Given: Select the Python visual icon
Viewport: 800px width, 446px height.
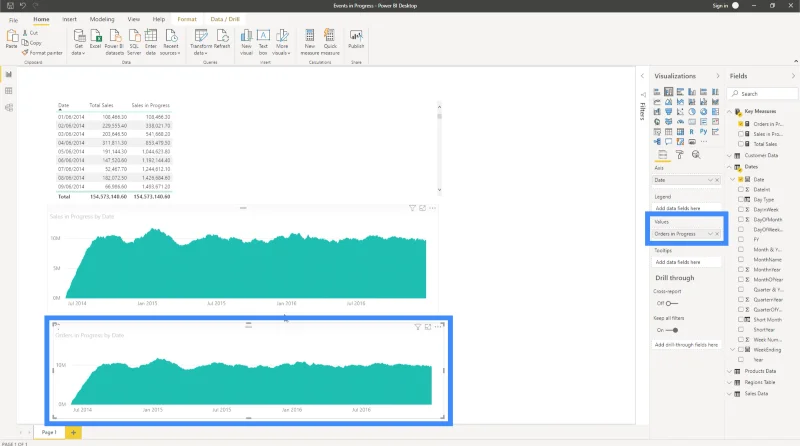Looking at the screenshot, I should (x=704, y=132).
